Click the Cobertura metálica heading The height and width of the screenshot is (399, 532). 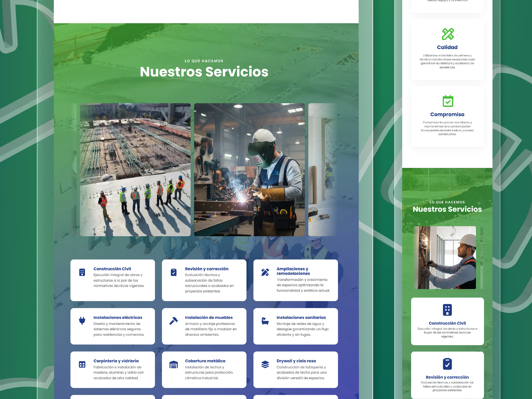pos(205,361)
